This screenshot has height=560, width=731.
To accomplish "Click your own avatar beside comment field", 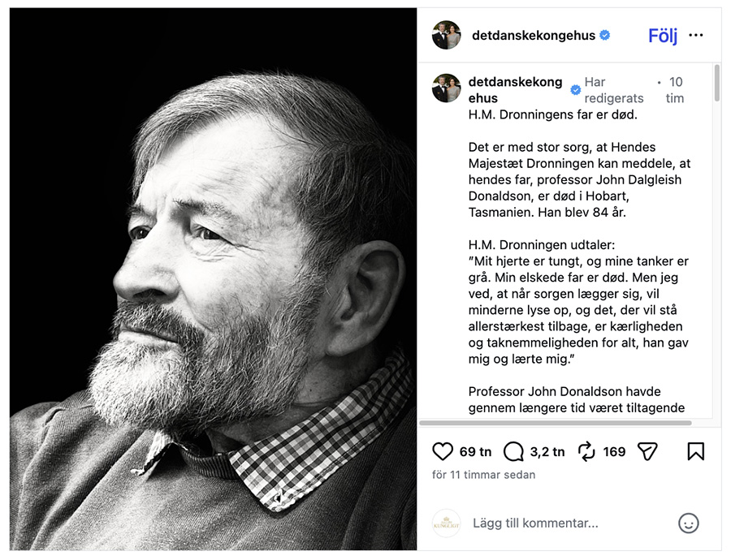I will [446, 523].
